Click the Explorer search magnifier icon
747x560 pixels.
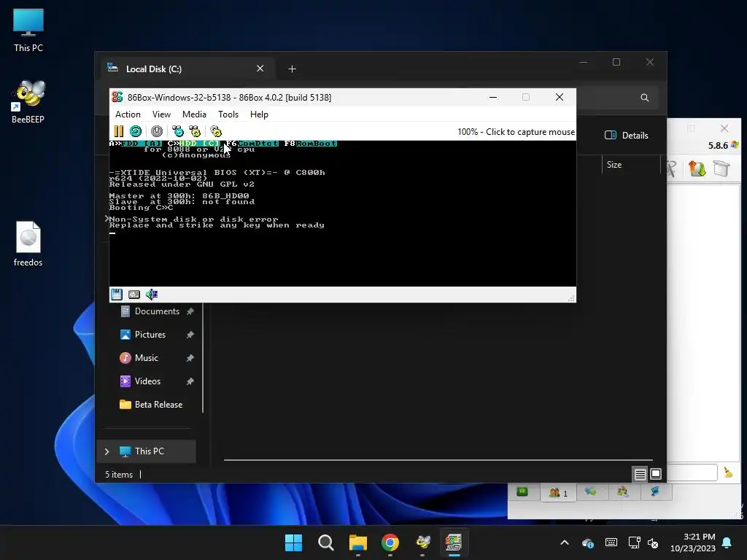pyautogui.click(x=645, y=98)
